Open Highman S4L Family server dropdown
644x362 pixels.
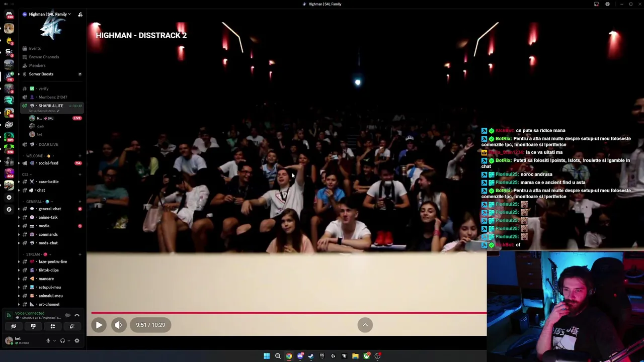point(49,14)
